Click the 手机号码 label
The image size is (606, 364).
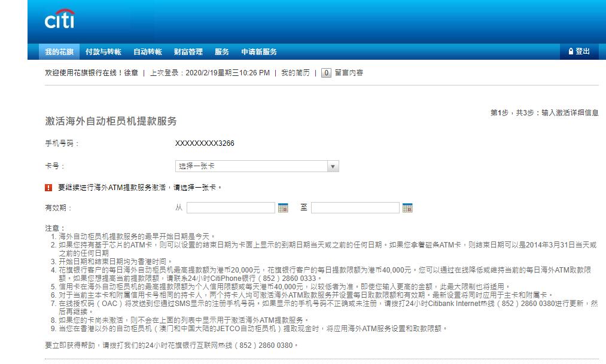point(62,143)
